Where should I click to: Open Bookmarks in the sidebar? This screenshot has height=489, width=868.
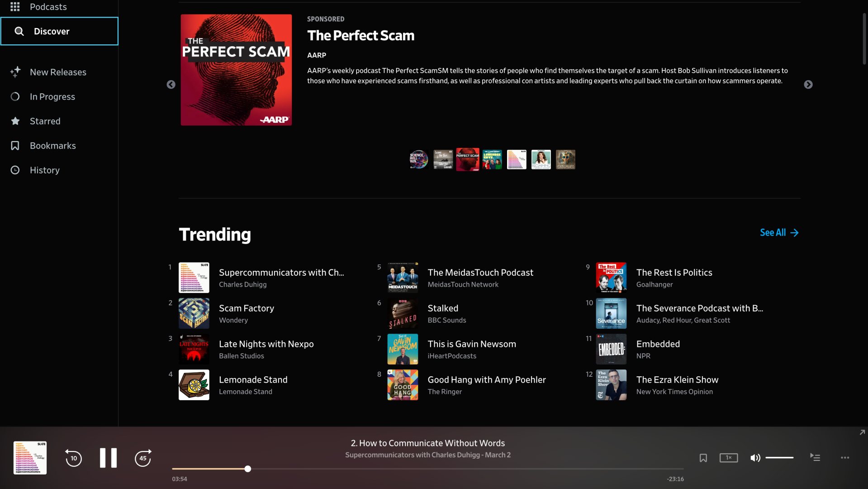[52, 145]
